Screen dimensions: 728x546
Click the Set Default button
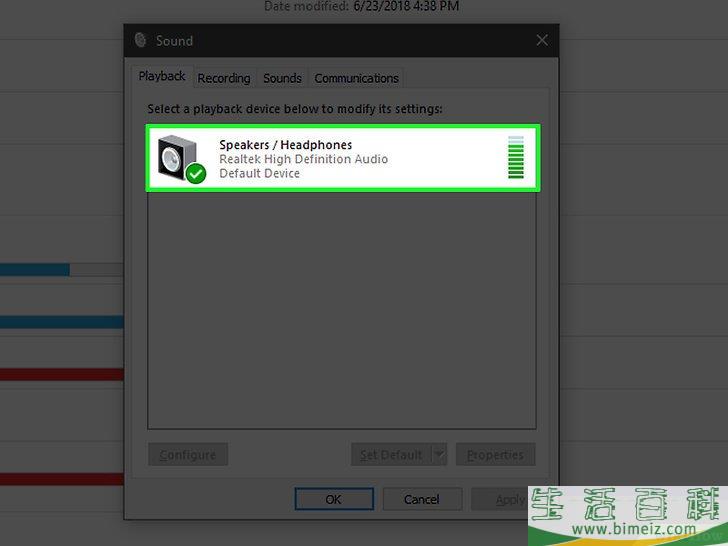[x=390, y=455]
